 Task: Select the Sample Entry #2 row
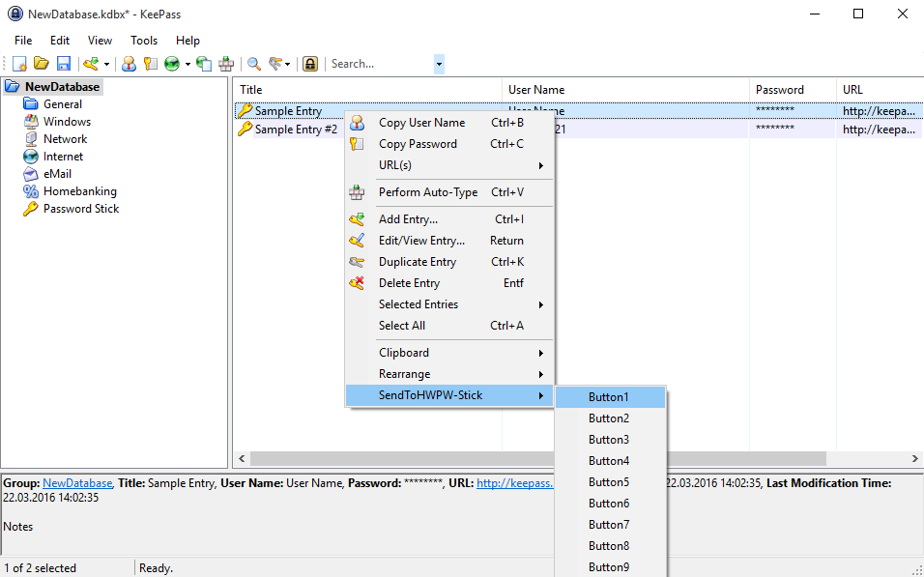(x=579, y=130)
